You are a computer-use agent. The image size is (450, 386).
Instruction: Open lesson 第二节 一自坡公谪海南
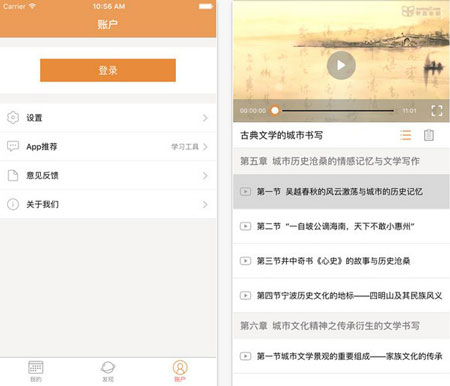(x=341, y=226)
